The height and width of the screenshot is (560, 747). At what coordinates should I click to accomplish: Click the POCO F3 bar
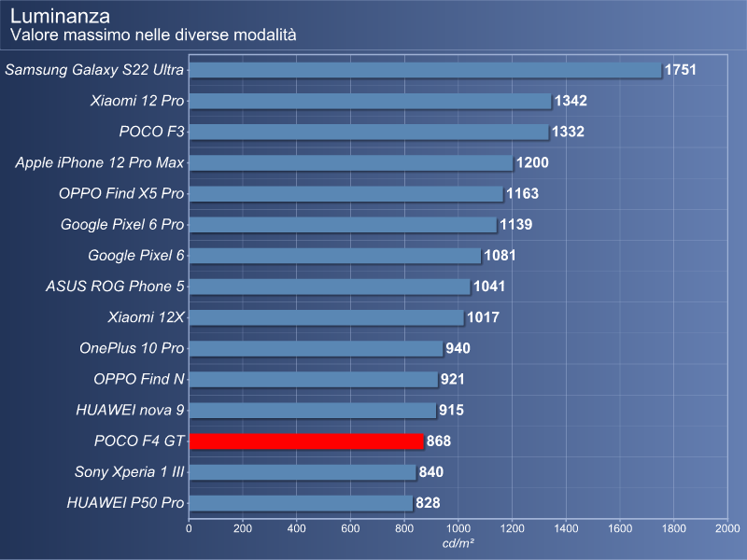pyautogui.click(x=369, y=132)
